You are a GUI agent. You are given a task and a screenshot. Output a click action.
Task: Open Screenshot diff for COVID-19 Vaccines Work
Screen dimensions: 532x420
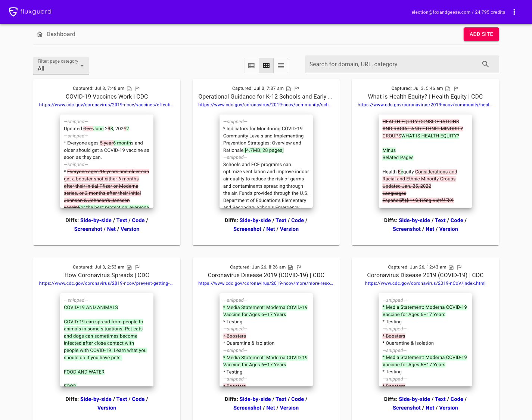[x=88, y=229]
